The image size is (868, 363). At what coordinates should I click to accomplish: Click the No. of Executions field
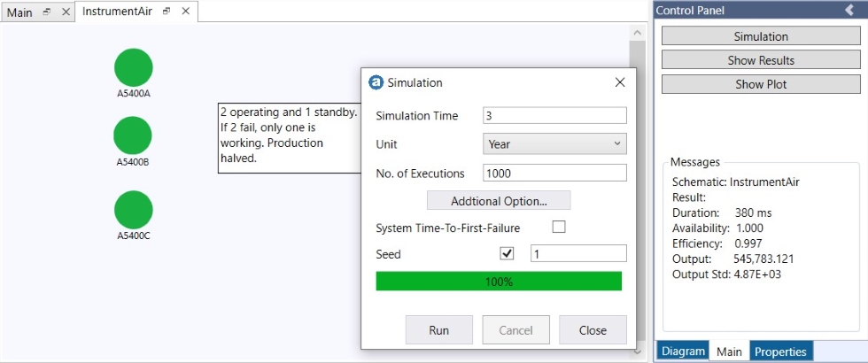pos(554,173)
